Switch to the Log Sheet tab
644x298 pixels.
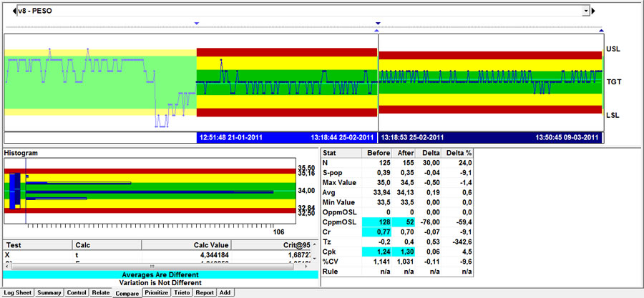[x=17, y=292]
